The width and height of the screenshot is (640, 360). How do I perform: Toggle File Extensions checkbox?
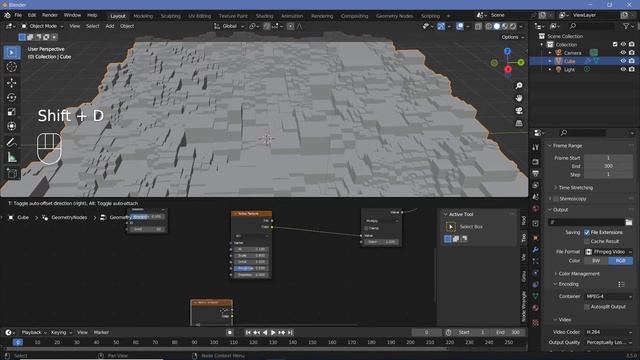coord(587,232)
